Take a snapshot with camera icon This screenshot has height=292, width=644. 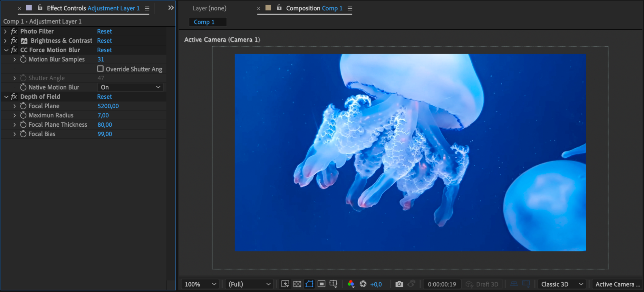point(399,284)
